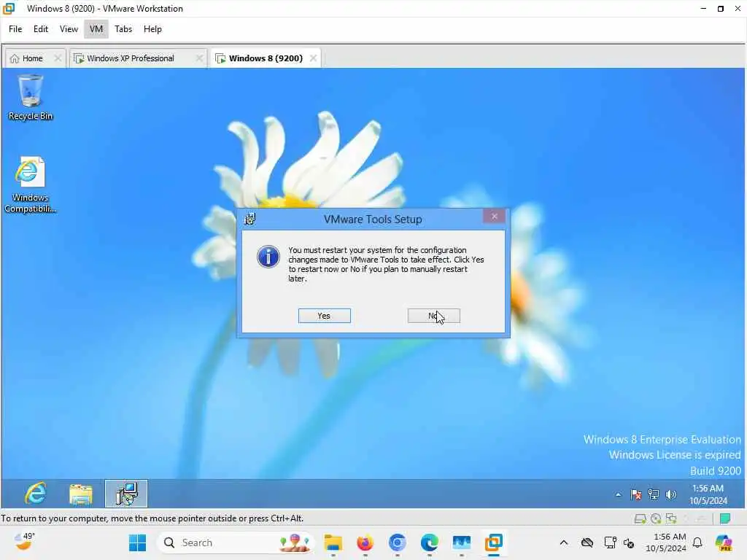Click No in VMware Tools Setup dialog
Viewport: 747px width, 560px height.
433,316
